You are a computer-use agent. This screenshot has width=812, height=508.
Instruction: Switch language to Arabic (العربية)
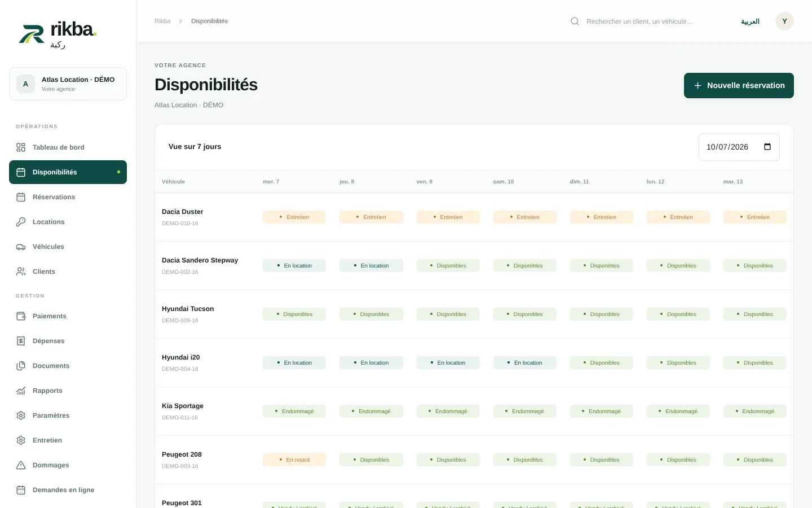pos(750,21)
